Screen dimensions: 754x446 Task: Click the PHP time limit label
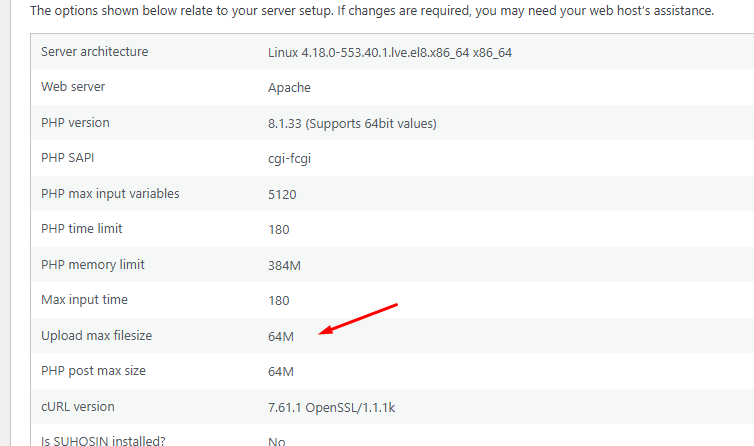point(81,229)
